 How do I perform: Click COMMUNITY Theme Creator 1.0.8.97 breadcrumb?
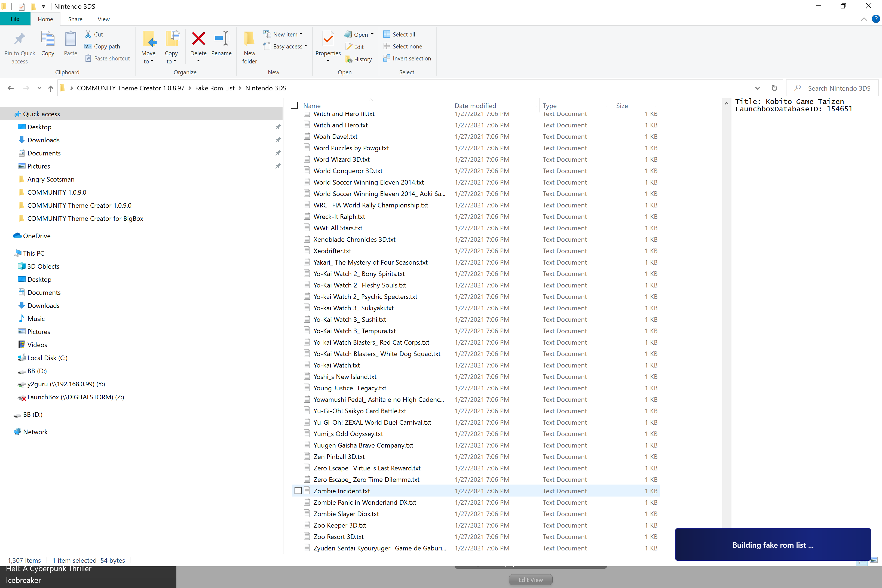coord(130,88)
